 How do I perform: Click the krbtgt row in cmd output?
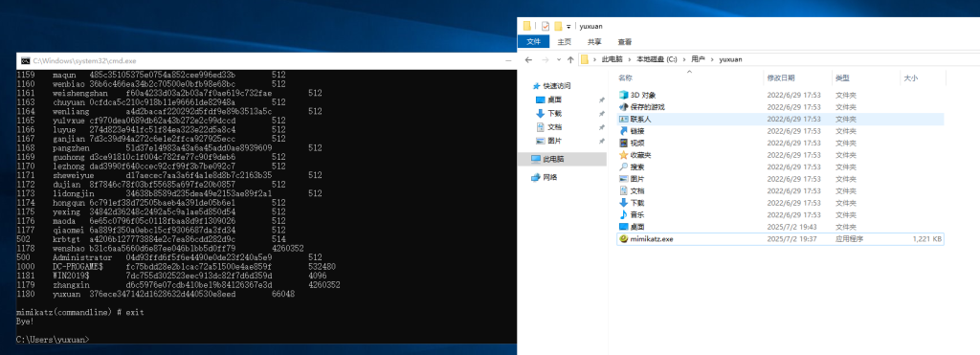(151, 239)
